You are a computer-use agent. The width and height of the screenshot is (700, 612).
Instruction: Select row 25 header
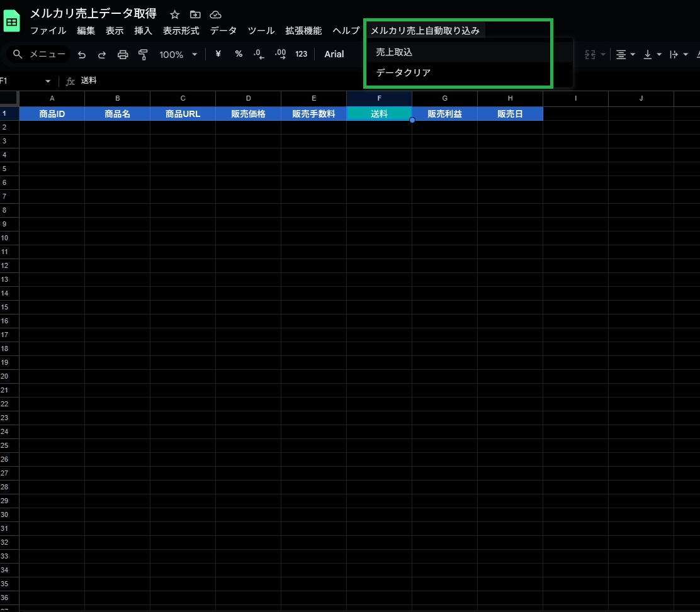[x=9, y=445]
